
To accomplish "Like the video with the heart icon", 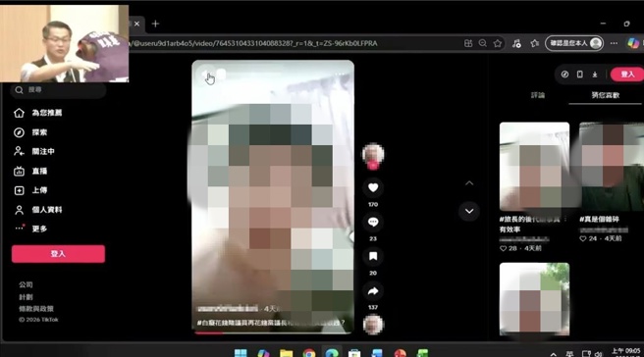I will click(x=373, y=187).
